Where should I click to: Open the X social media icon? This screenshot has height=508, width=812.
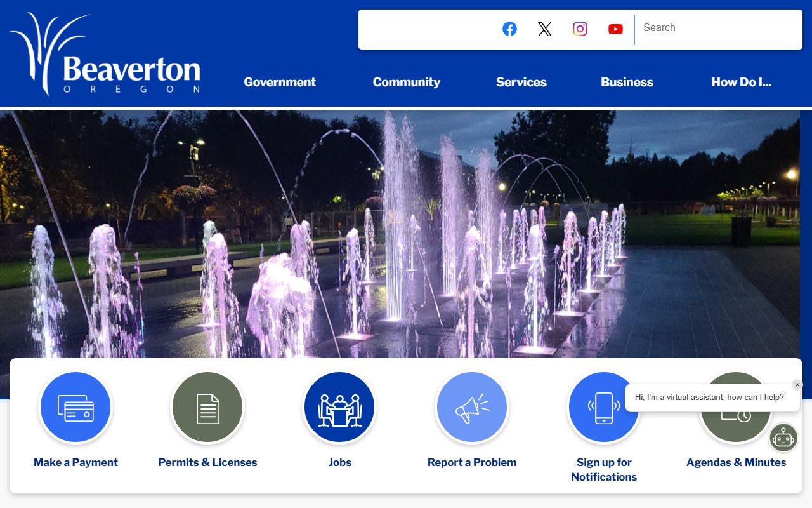tap(545, 29)
